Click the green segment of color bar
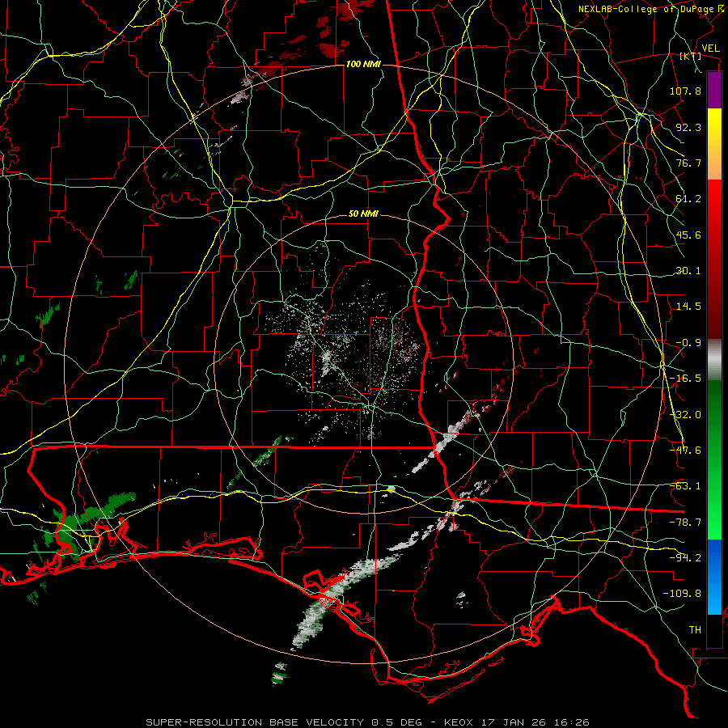This screenshot has width=728, height=728. (714, 459)
